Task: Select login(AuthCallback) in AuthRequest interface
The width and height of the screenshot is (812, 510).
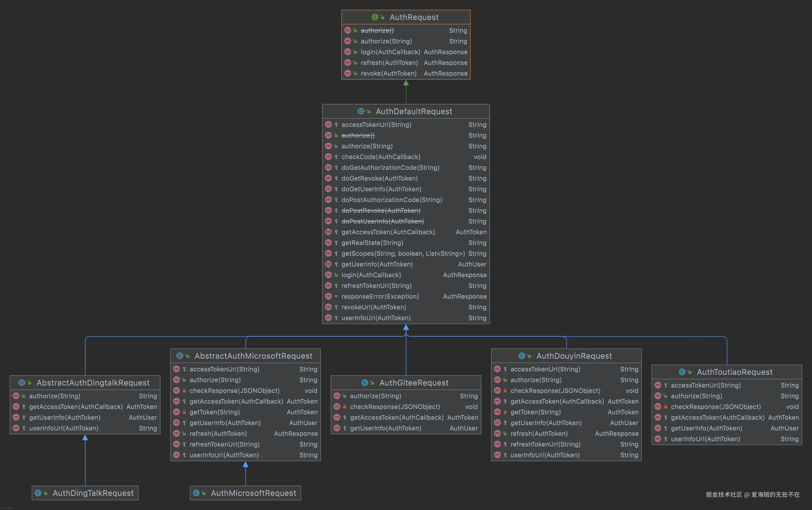Action: (x=390, y=52)
